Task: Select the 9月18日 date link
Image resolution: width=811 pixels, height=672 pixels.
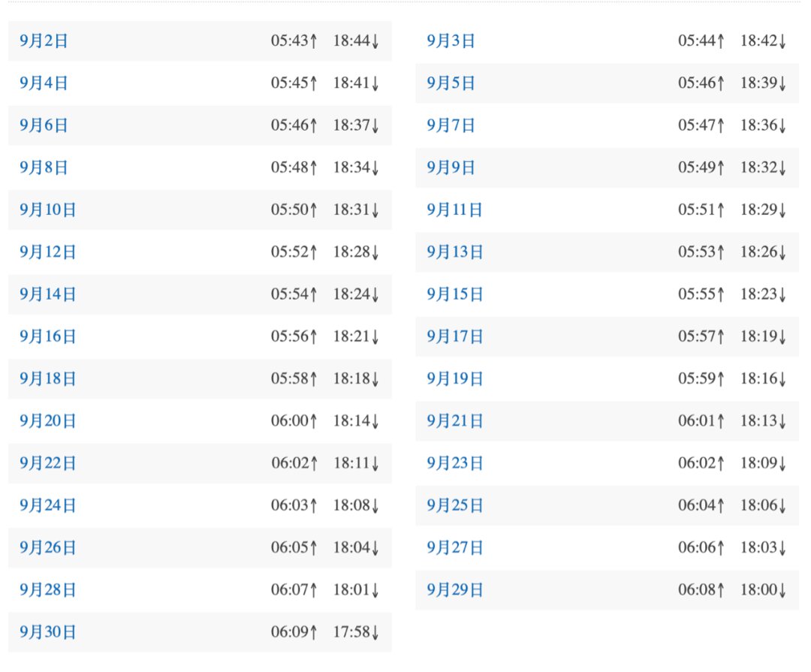Action: pos(48,378)
